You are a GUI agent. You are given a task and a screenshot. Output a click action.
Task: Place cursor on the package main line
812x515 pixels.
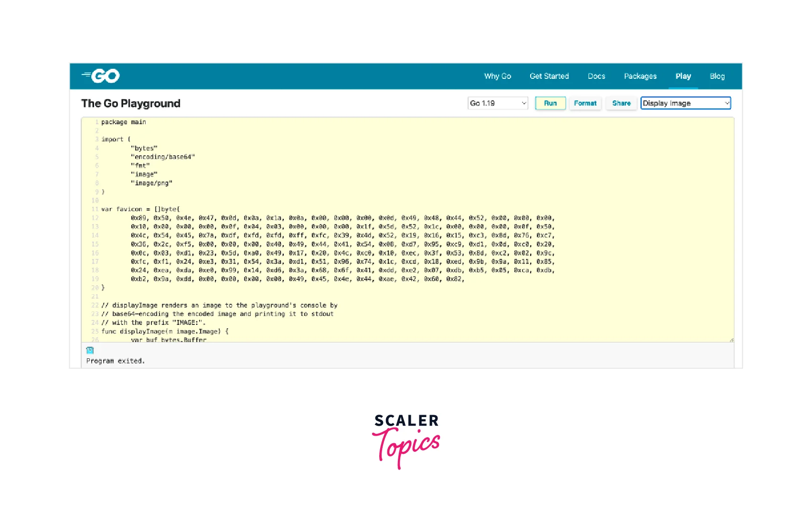click(x=124, y=122)
